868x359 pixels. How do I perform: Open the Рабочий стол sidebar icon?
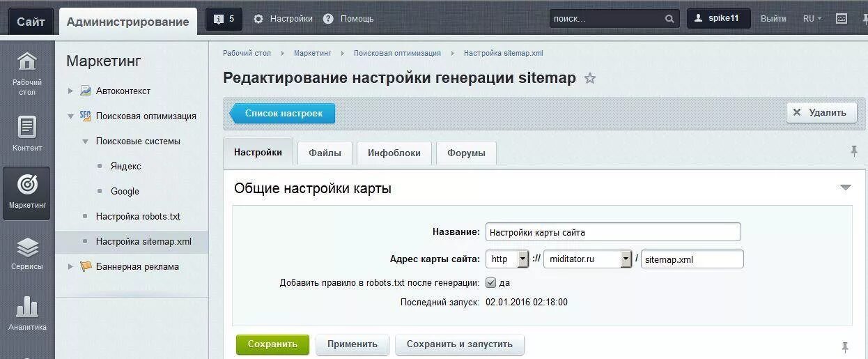(x=26, y=61)
